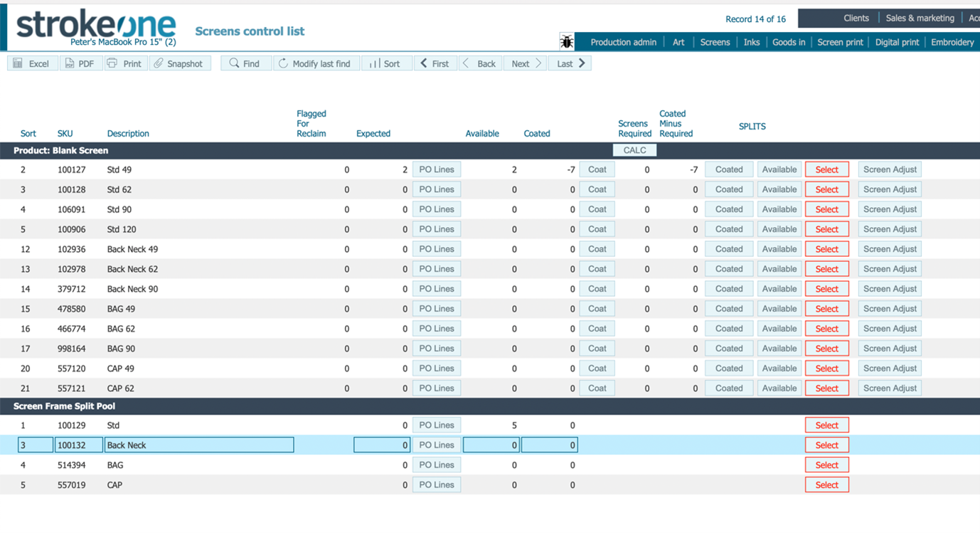
Task: Advance to the Next record
Action: click(525, 63)
